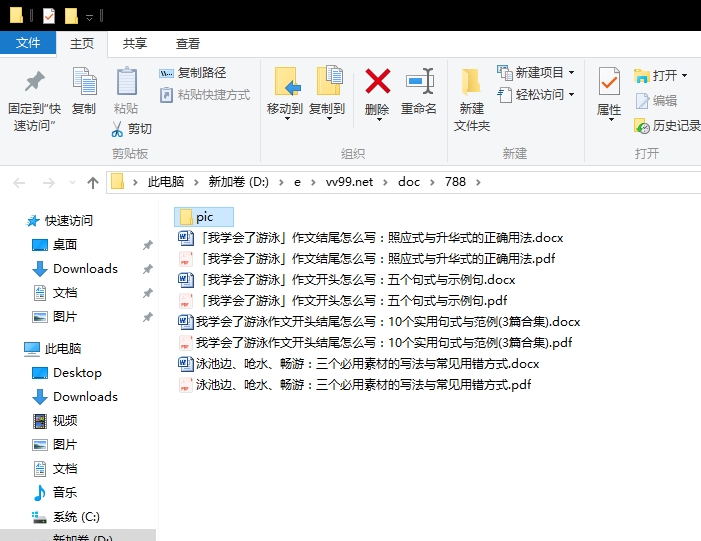The width and height of the screenshot is (701, 541).
Task: Open Properties checkmark icon
Action: [x=609, y=81]
